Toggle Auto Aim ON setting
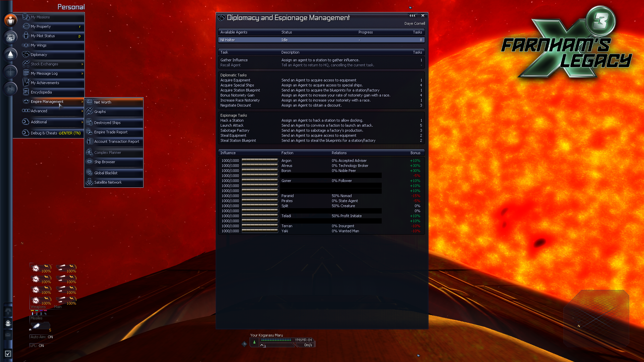 (x=42, y=337)
